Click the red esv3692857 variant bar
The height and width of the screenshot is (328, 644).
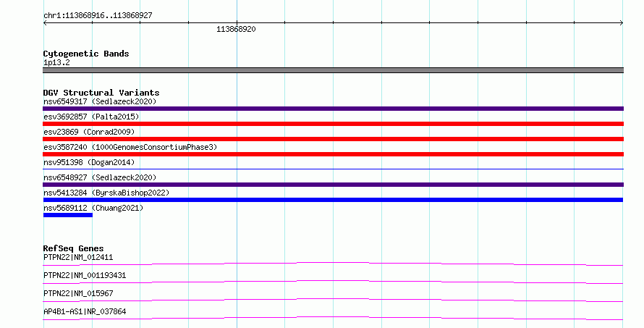[x=333, y=124]
